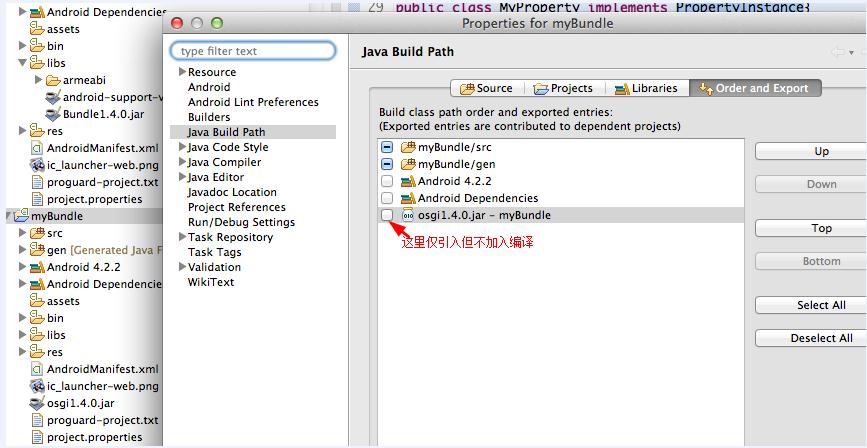Screen dimensions: 867x448
Task: Expand the Resource properties category
Action: tap(182, 72)
